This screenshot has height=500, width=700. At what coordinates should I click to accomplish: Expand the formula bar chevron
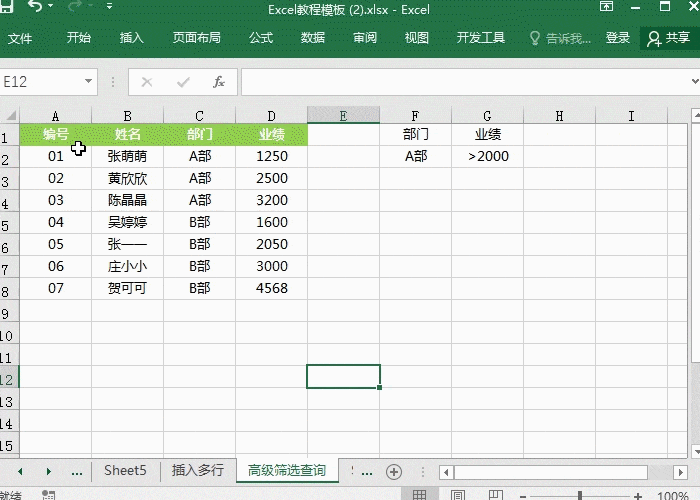pyautogui.click(x=695, y=81)
